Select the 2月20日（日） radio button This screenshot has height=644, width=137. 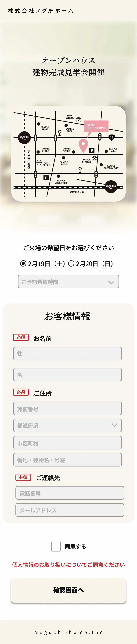click(71, 263)
